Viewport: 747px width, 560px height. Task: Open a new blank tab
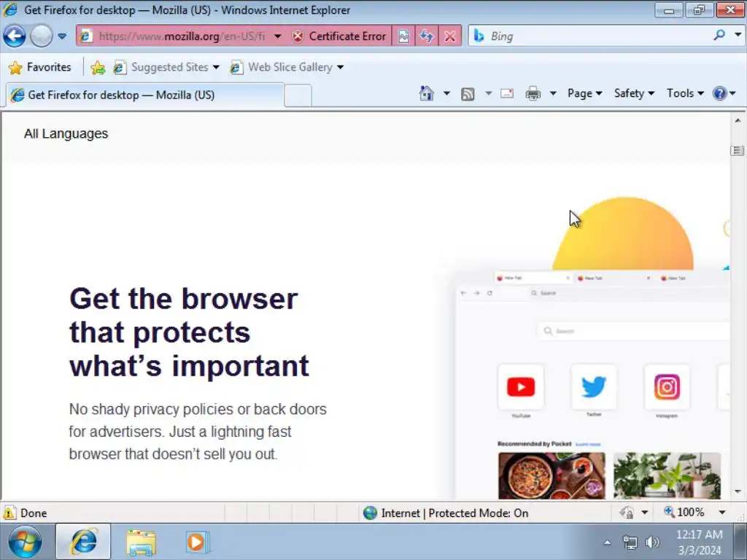pyautogui.click(x=298, y=96)
